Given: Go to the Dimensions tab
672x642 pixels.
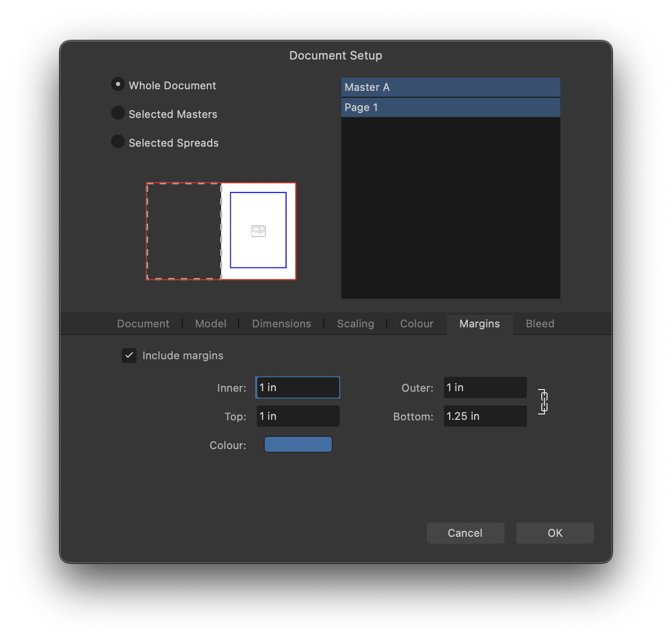Looking at the screenshot, I should pos(281,324).
